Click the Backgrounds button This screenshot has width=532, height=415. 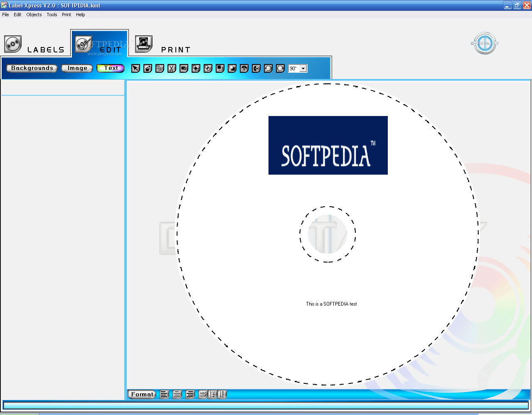click(32, 68)
